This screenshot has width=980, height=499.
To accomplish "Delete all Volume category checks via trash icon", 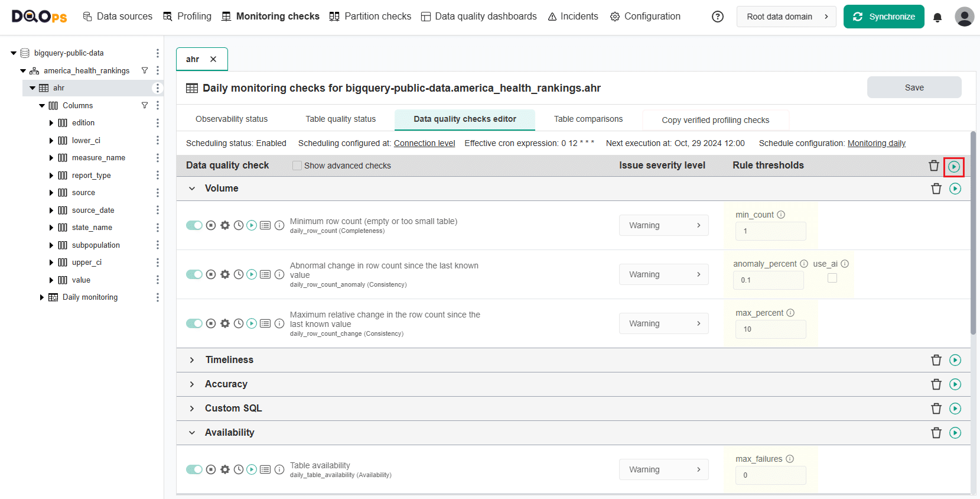I will pyautogui.click(x=936, y=189).
